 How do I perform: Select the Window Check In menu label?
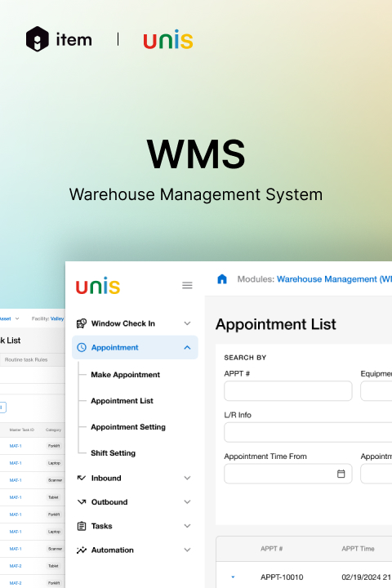tap(123, 323)
